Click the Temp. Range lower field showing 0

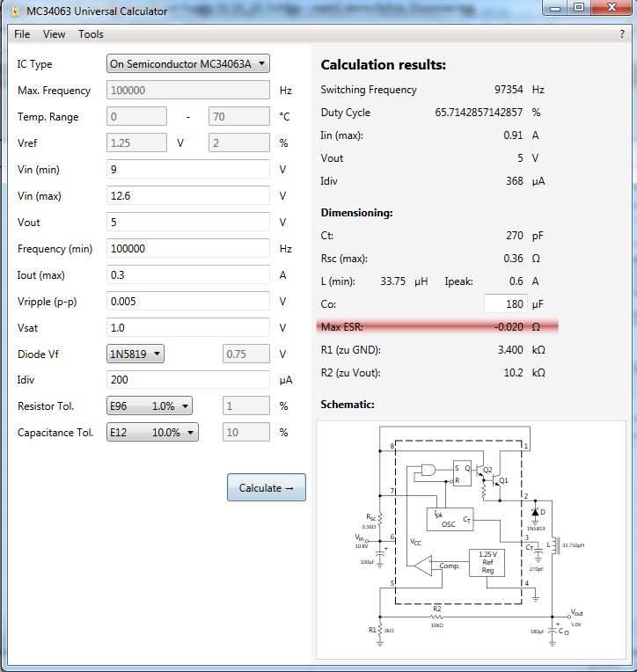(x=136, y=117)
